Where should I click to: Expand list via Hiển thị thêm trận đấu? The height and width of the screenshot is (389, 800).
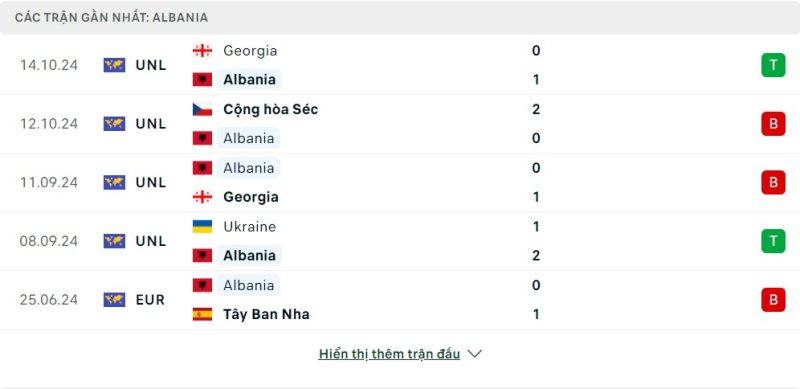[x=389, y=354]
